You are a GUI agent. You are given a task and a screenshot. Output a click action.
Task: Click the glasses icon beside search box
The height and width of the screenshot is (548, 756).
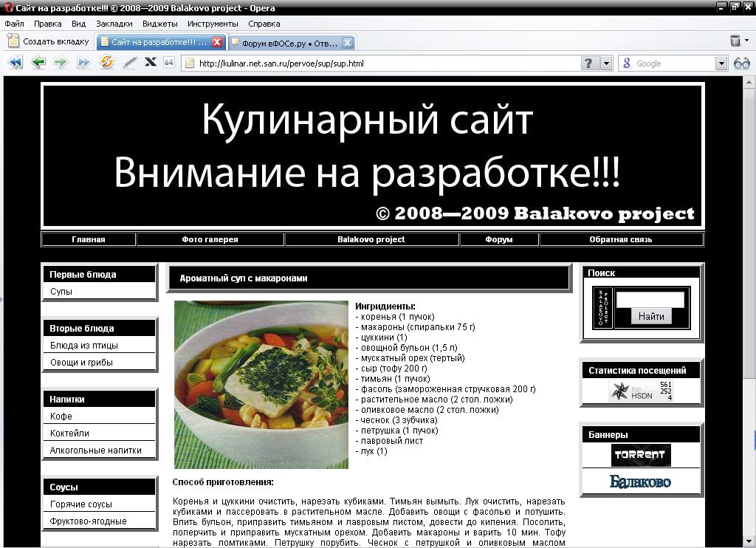[742, 64]
